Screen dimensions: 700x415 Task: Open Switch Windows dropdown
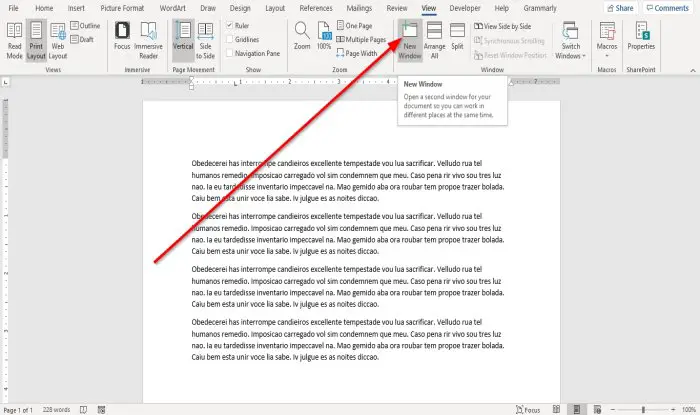571,41
